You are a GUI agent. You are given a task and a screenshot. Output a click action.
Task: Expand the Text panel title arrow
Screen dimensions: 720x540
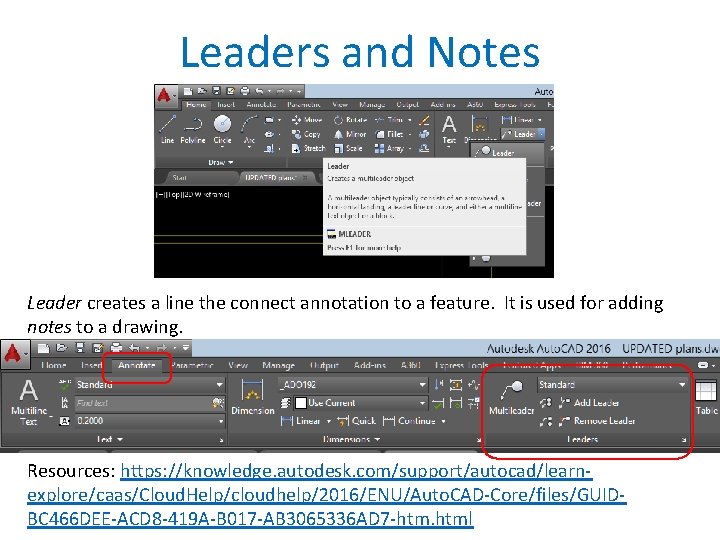(x=120, y=439)
